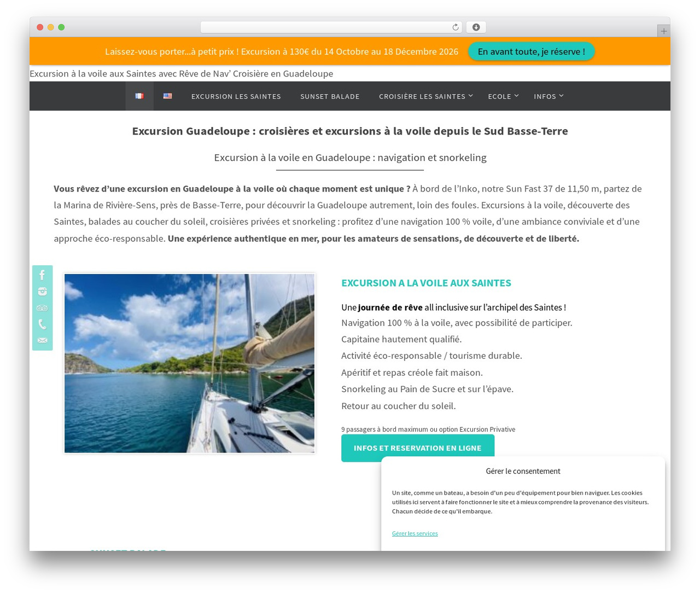Viewport: 700px width, 593px height.
Task: Open the Sunset Balade menu item
Action: [330, 96]
